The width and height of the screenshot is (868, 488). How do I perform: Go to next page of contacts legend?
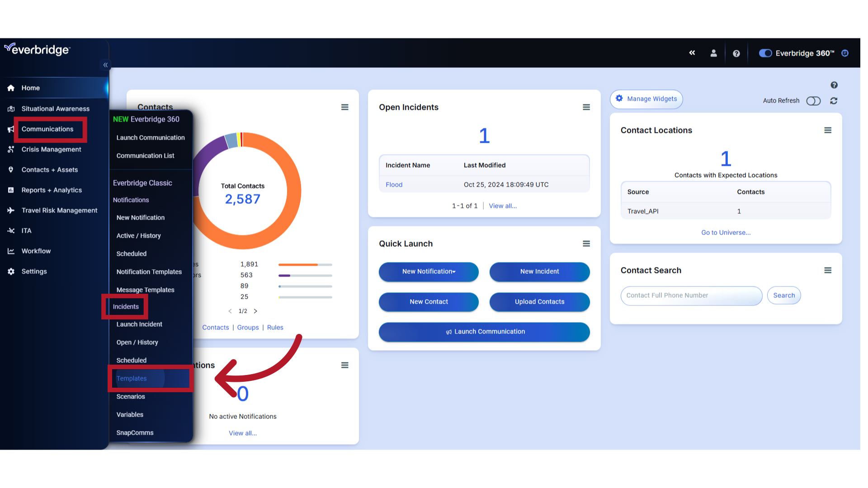point(255,311)
